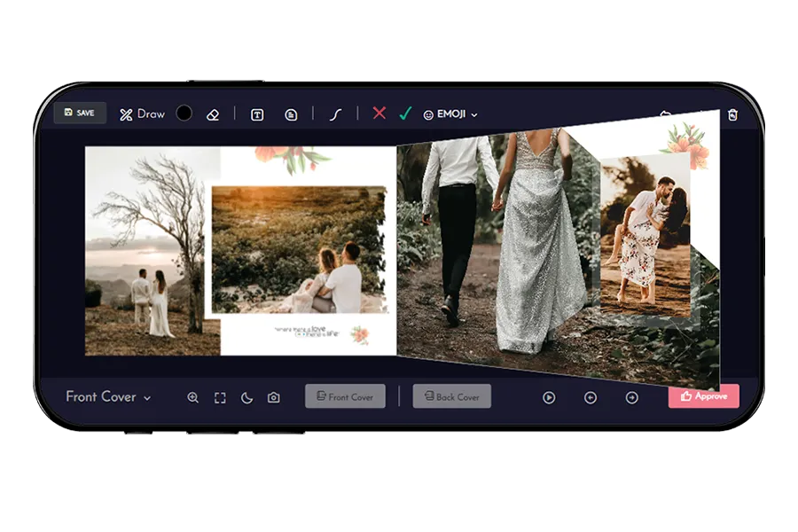Select the kissing couple photo

pos(645,237)
